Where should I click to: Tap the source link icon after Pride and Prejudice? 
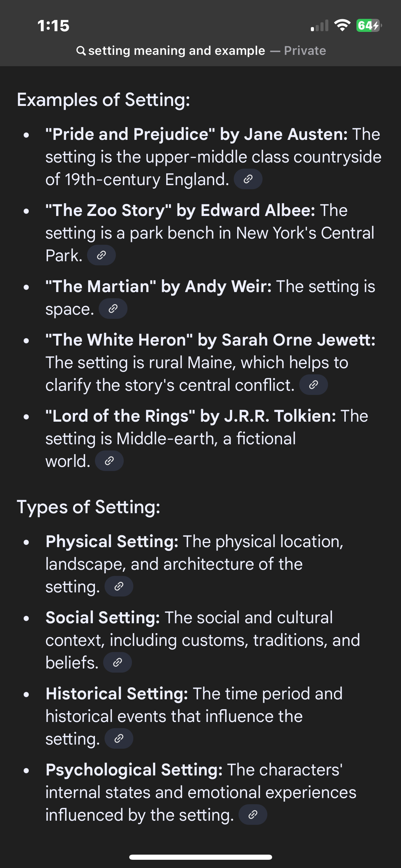pos(248,179)
